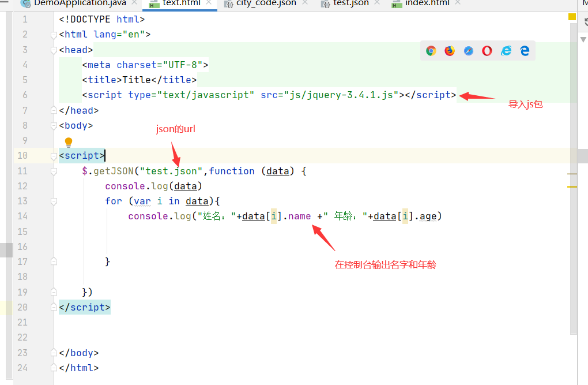Close the text.html tab

209,2
